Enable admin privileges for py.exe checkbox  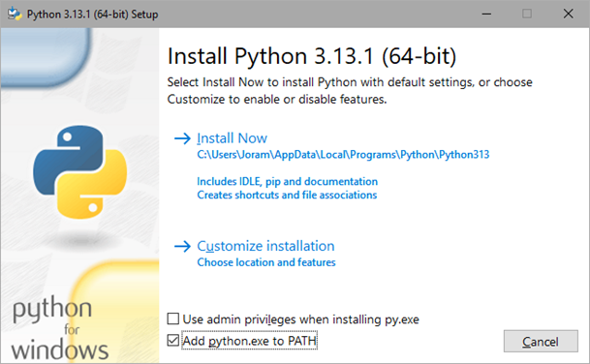(173, 318)
